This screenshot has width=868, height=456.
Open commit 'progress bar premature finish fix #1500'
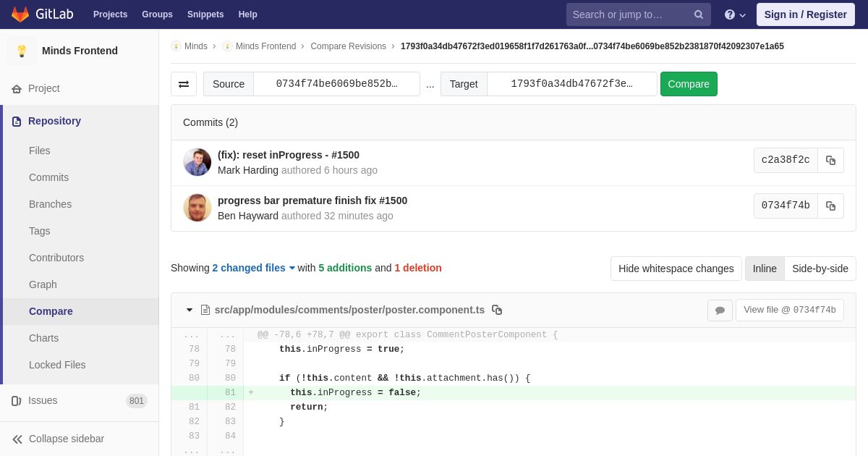click(x=312, y=200)
